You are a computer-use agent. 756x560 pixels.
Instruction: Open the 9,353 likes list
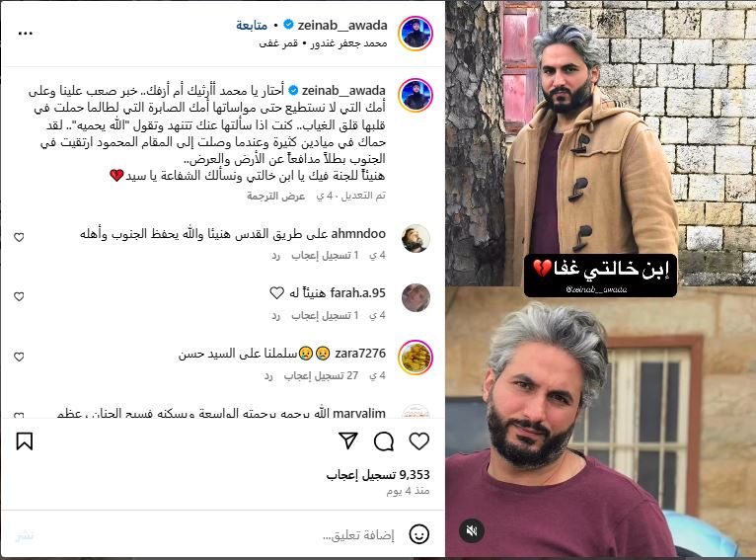[378, 475]
